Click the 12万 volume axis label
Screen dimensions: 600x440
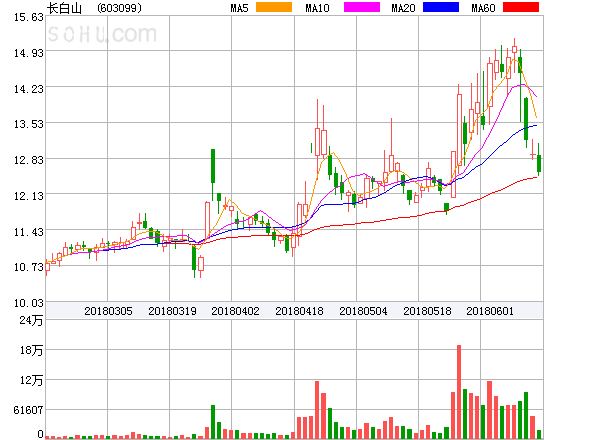[31, 380]
